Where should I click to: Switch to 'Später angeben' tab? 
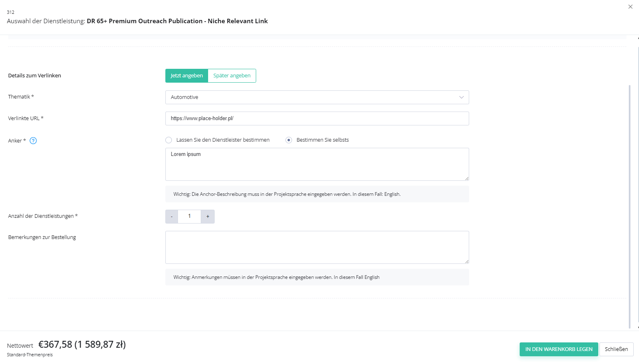click(x=232, y=76)
